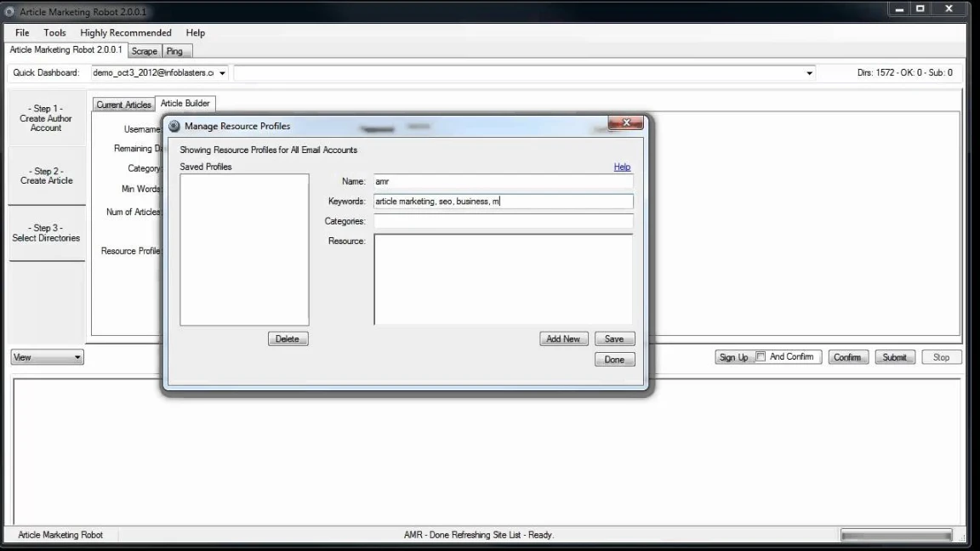Click the Categories input field
Viewport: 980px width, 551px height.
[x=503, y=221]
